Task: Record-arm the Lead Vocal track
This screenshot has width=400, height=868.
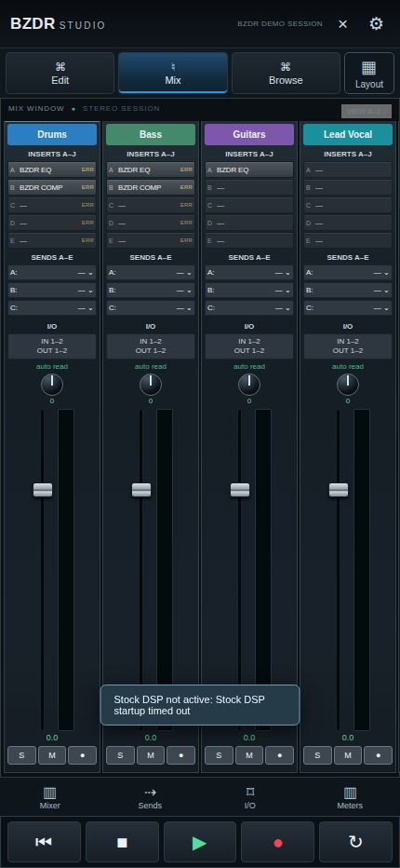Action: (379, 755)
